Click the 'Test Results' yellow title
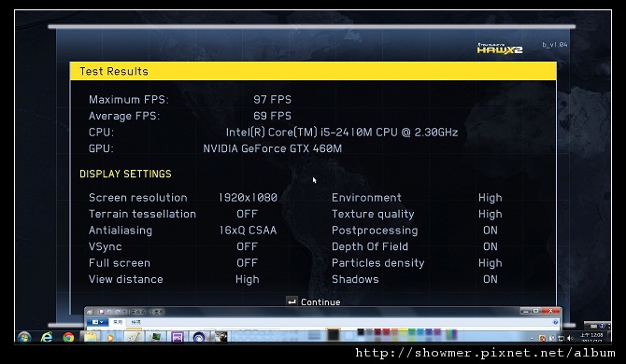This screenshot has width=626, height=364. click(114, 71)
